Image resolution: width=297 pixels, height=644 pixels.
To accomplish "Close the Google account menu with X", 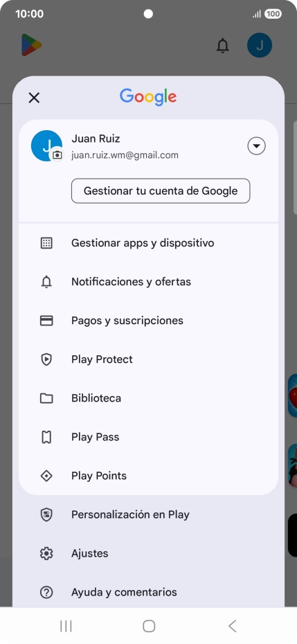I will click(34, 98).
